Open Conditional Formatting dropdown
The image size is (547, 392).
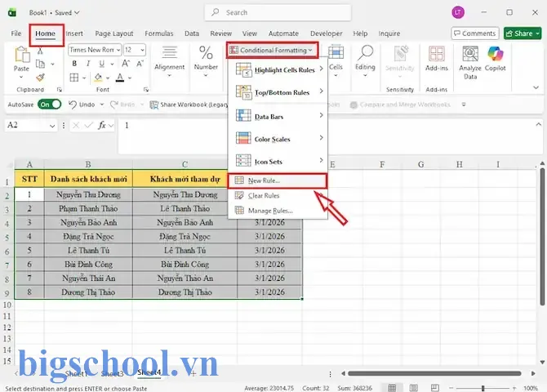click(x=272, y=50)
